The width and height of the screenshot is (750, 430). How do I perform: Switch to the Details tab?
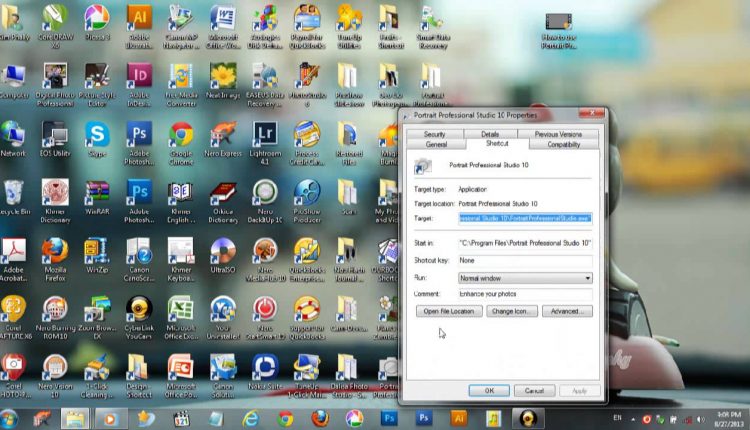coord(490,134)
